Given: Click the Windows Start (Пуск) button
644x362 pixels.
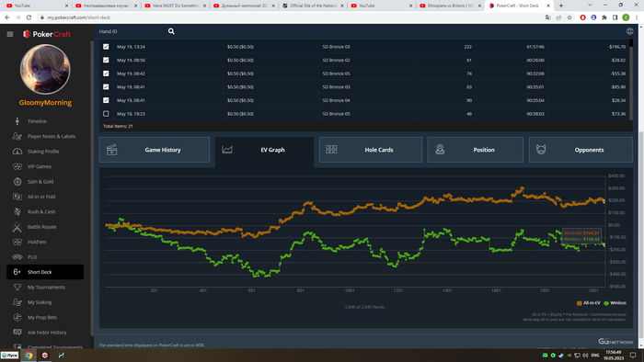Looking at the screenshot, I should 9,356.
